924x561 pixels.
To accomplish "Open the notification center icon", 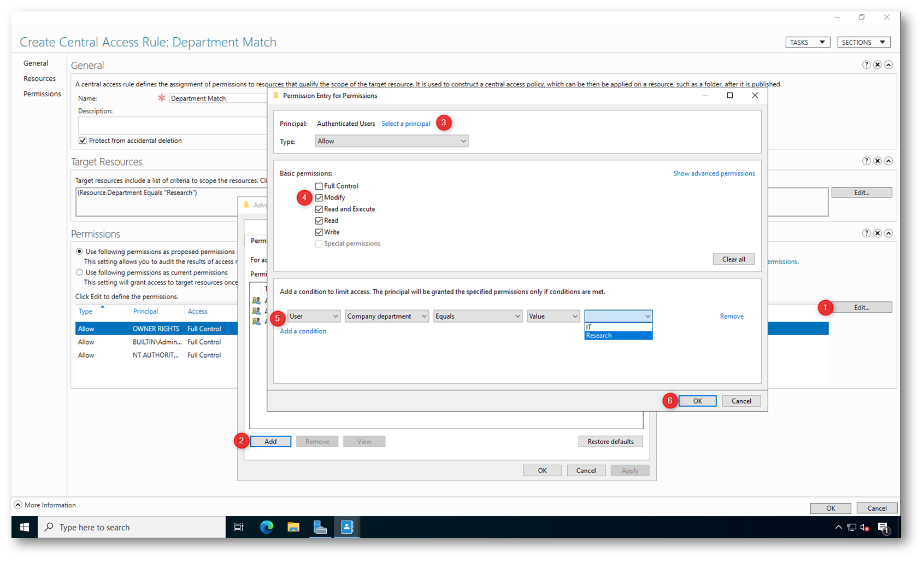I will [x=883, y=527].
